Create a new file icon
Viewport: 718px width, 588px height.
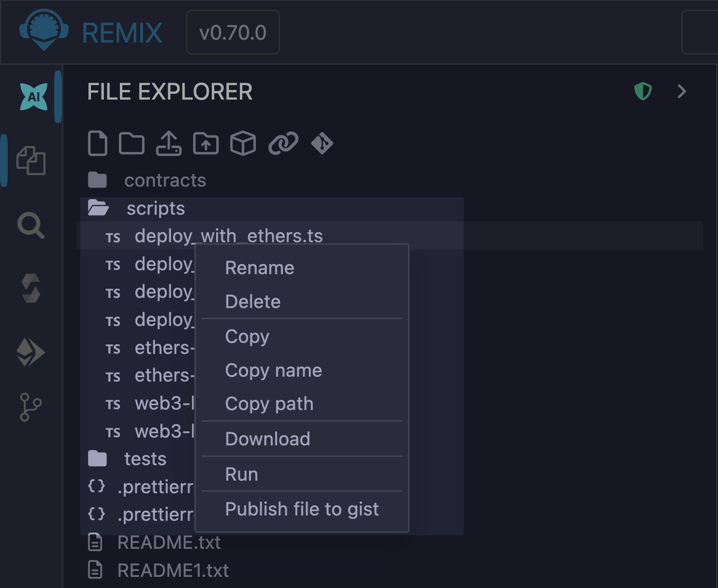(x=98, y=143)
